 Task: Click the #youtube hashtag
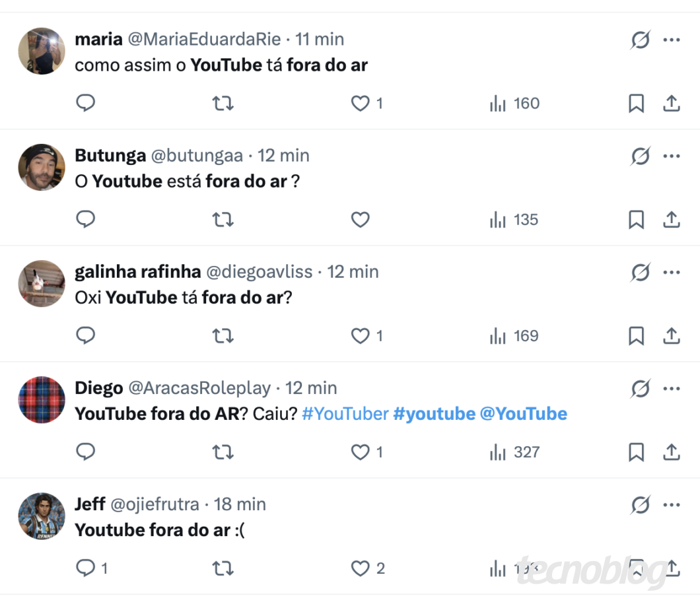click(x=434, y=414)
